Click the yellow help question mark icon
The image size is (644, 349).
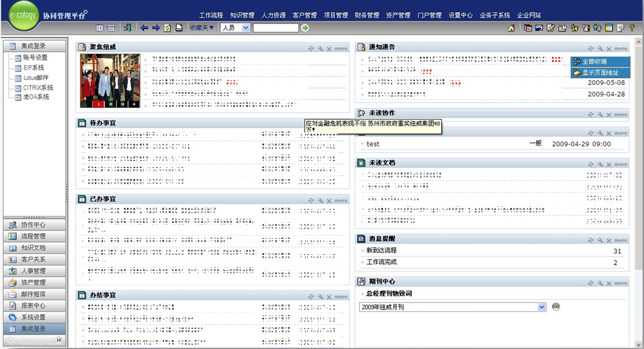[632, 28]
